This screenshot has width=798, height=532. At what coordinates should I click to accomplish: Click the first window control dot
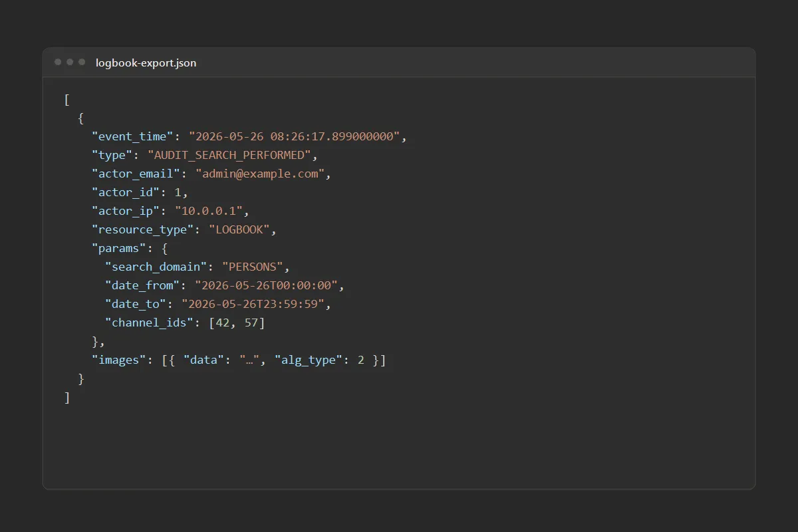coord(58,62)
